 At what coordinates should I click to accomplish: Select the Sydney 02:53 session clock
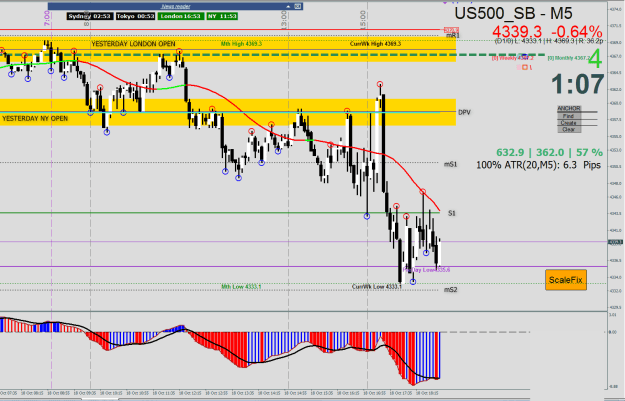(90, 16)
